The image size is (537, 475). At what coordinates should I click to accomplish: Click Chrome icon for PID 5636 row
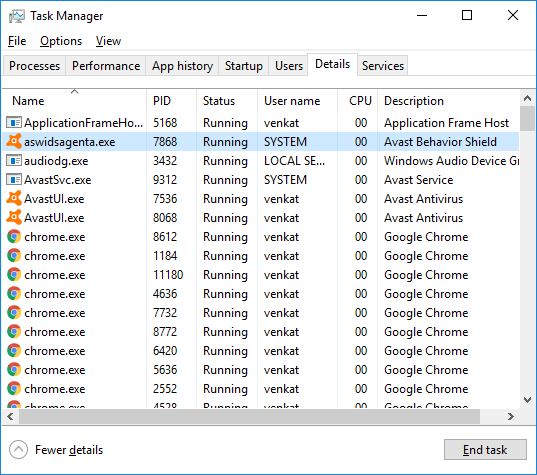[x=14, y=370]
